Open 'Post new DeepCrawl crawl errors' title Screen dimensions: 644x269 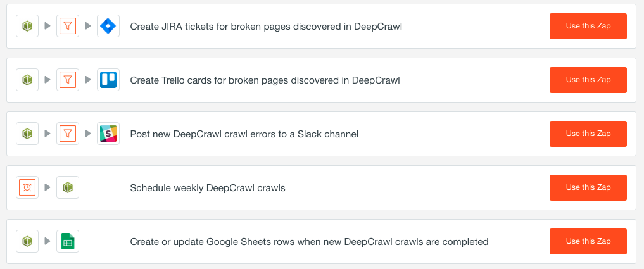[244, 134]
